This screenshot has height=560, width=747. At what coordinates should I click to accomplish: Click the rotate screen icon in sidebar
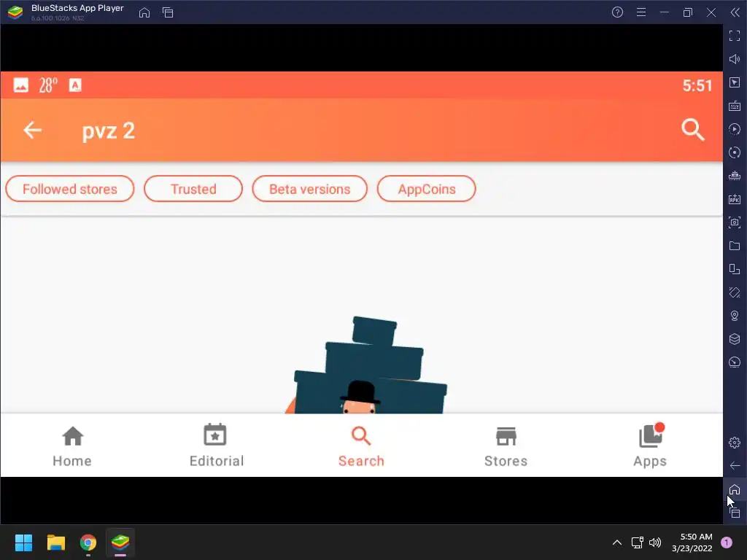tap(735, 269)
